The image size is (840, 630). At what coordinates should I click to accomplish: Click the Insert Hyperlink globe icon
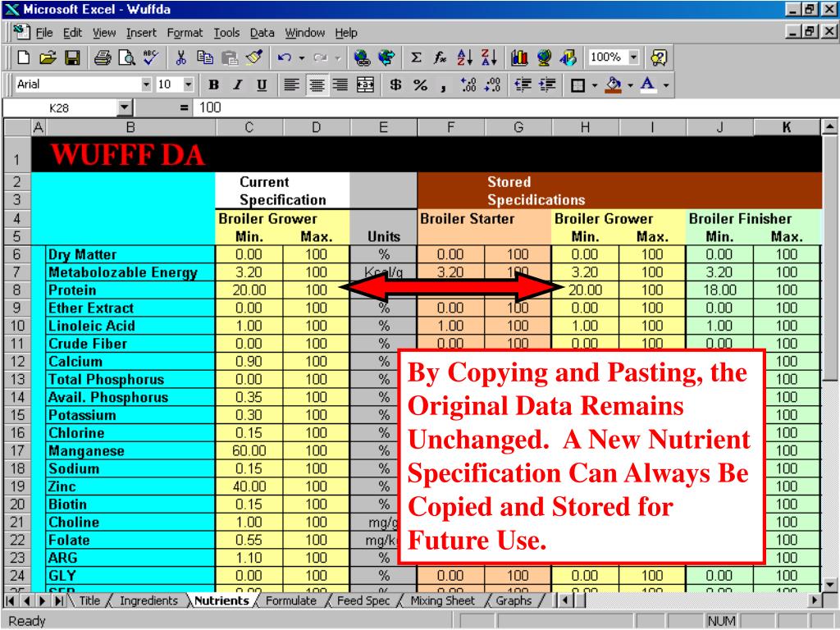tap(362, 57)
